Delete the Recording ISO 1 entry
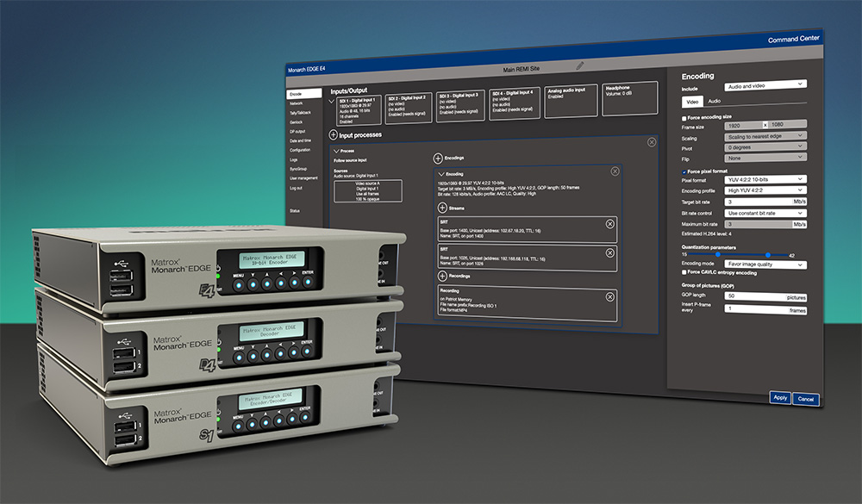 (609, 296)
